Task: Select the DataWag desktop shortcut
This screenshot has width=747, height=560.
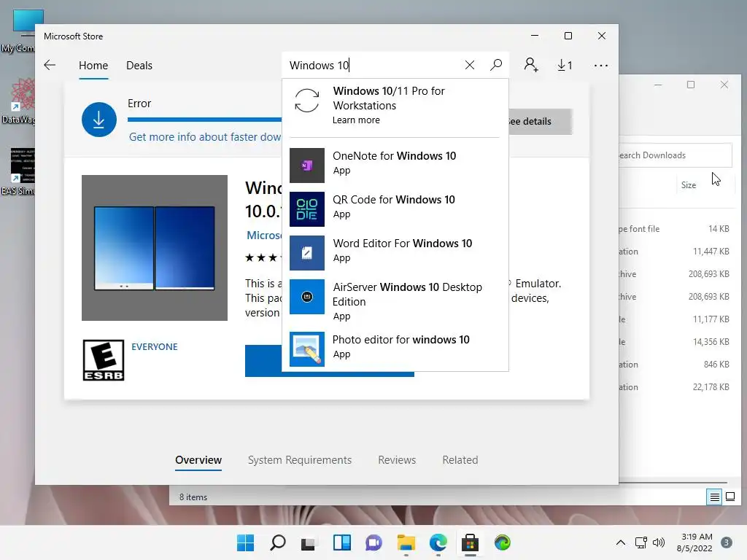Action: (x=19, y=101)
